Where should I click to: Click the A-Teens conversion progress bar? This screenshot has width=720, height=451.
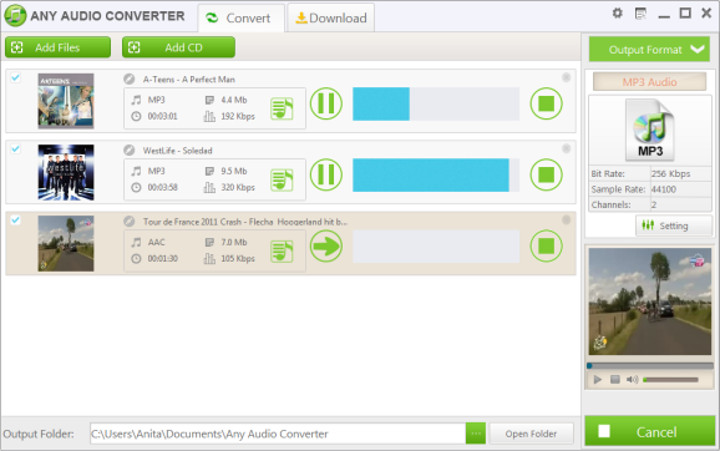436,104
